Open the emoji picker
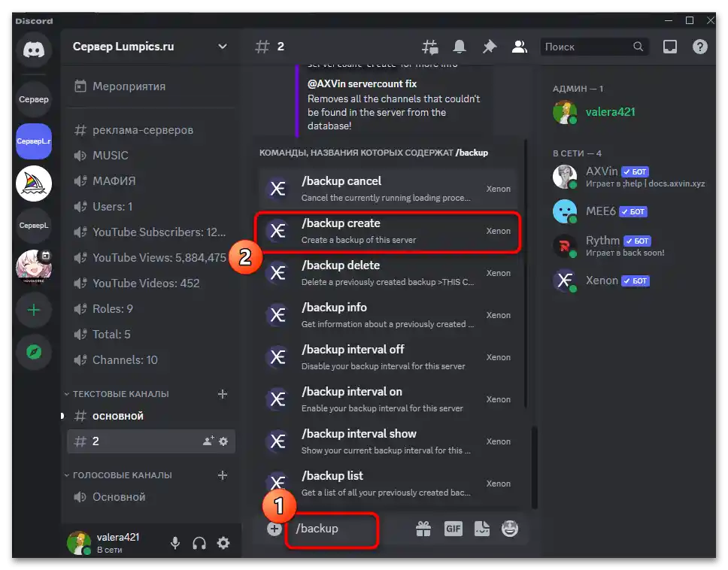Screen dimensions: 728x570 (x=510, y=529)
